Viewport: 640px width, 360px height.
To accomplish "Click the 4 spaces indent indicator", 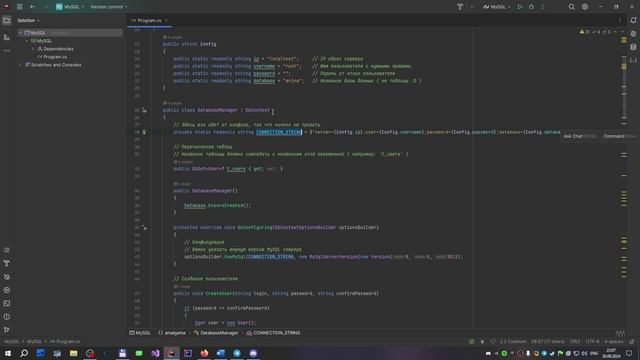I will pos(613,342).
